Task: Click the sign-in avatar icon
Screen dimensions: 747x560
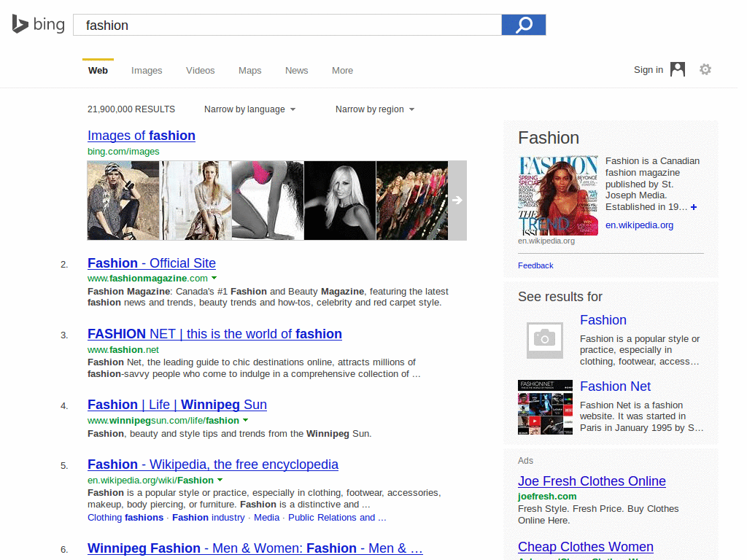Action: 677,69
